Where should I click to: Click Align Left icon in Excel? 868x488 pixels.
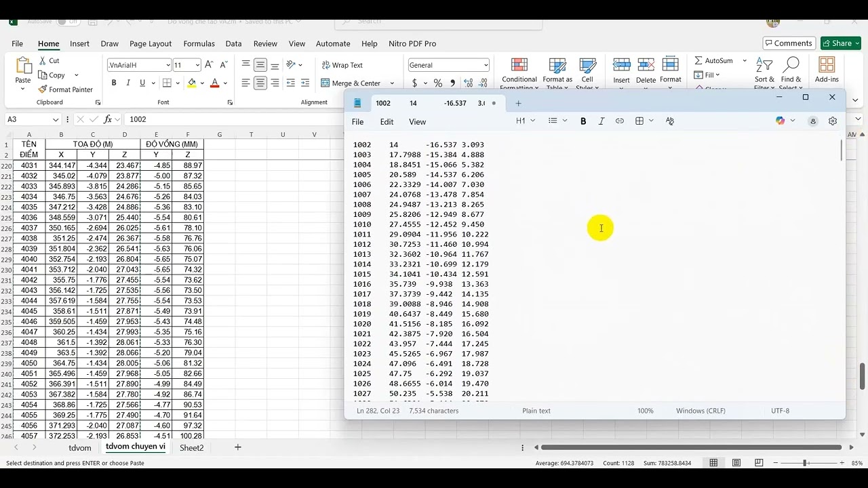coord(245,83)
